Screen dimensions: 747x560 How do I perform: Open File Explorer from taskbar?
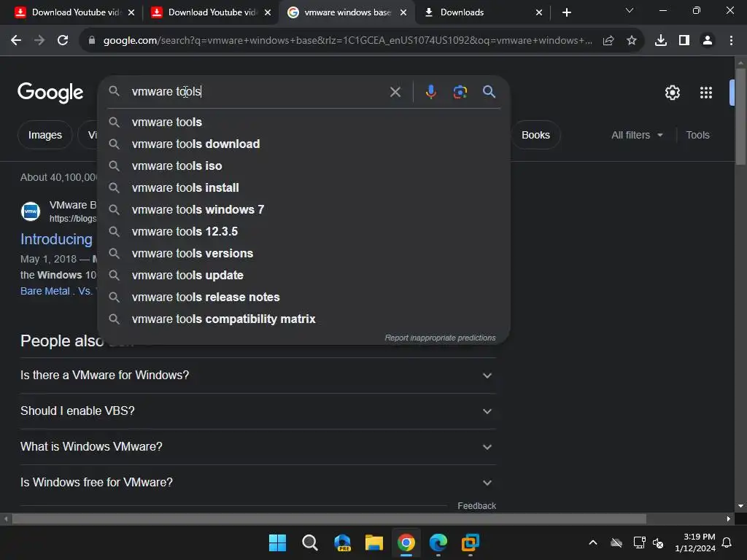(374, 542)
